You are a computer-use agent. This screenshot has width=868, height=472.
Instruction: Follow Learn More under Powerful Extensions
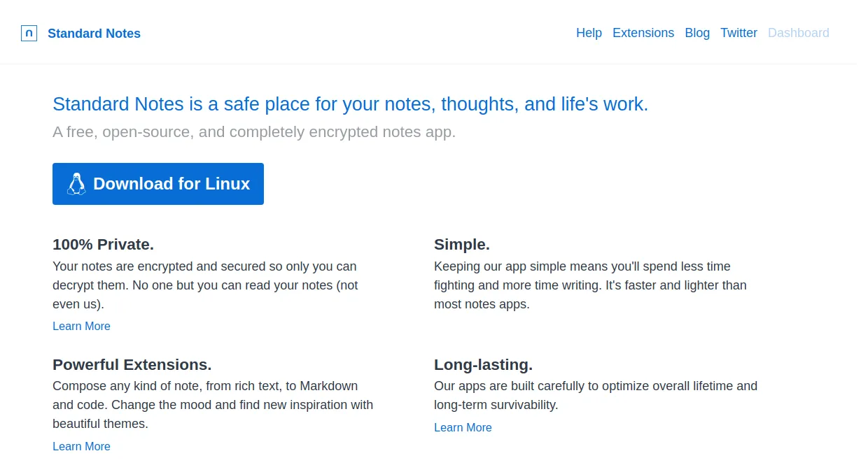(81, 446)
